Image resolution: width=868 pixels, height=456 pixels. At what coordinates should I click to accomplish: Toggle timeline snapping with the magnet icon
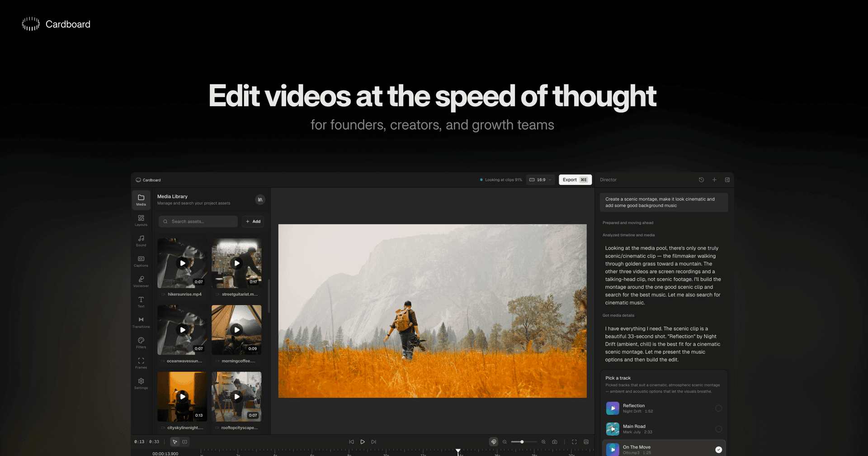pyautogui.click(x=494, y=442)
